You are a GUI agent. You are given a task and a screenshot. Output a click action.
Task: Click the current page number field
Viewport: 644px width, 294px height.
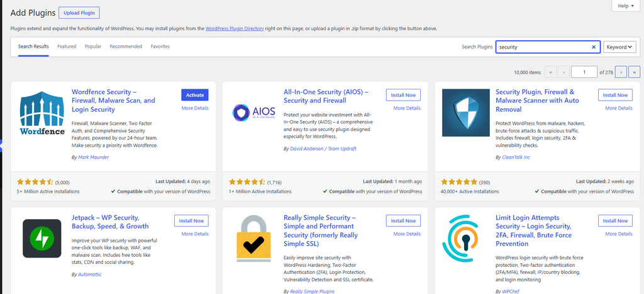click(584, 72)
